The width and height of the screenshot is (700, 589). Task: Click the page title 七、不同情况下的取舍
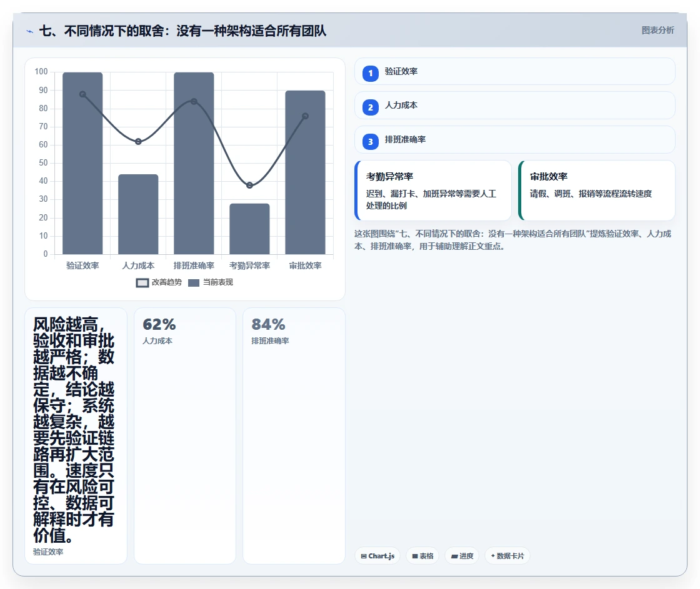tap(182, 31)
